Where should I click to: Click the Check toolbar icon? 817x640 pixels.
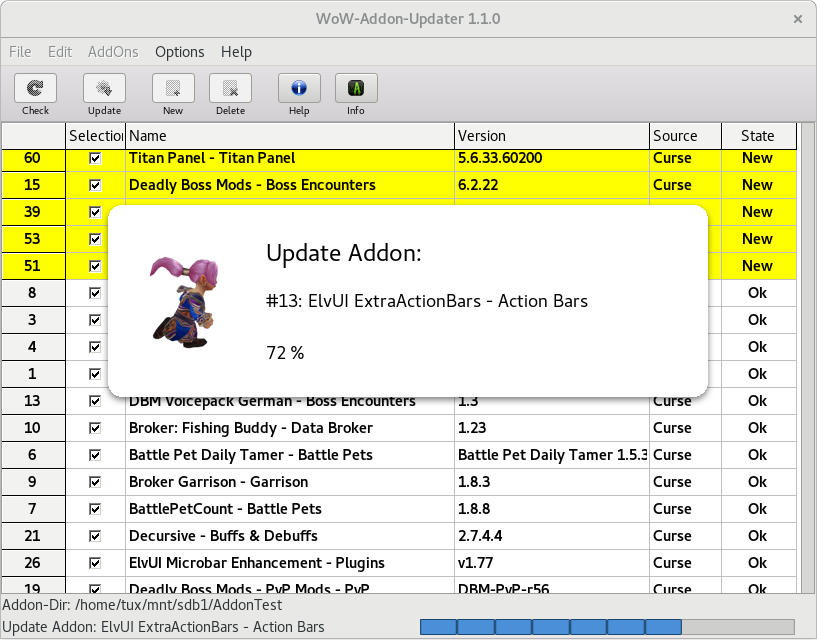[x=35, y=89]
